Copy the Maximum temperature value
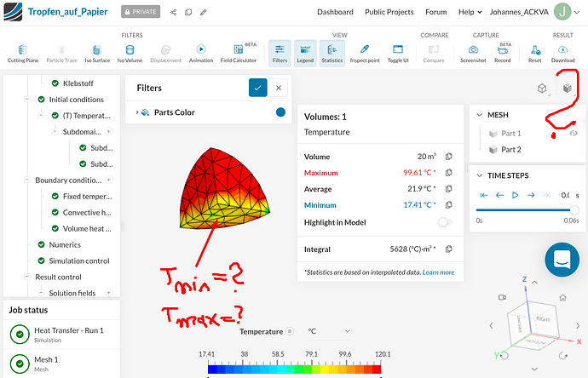Viewport: 588px width, 378px height. click(448, 173)
